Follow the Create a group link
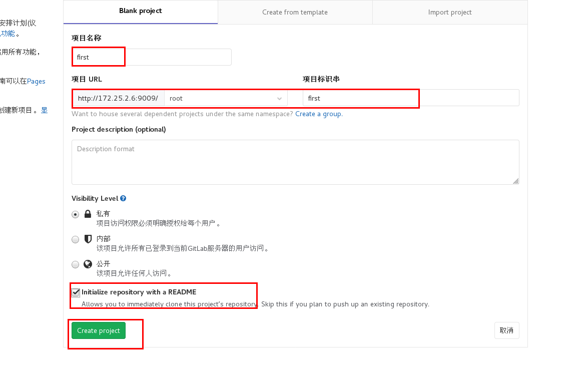This screenshot has width=588, height=367. [x=319, y=114]
